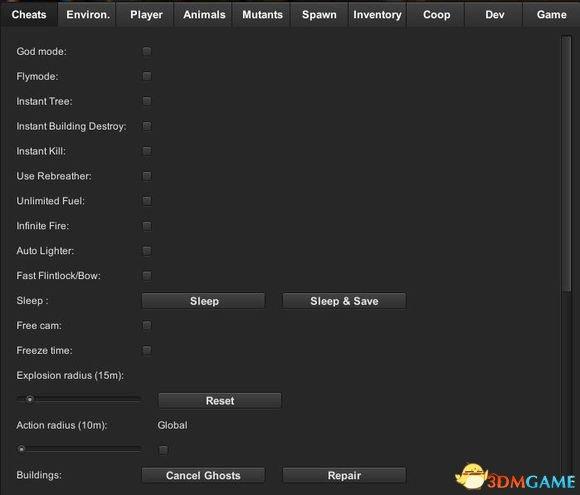580x495 pixels.
Task: Click the God mode label
Action: 41,51
